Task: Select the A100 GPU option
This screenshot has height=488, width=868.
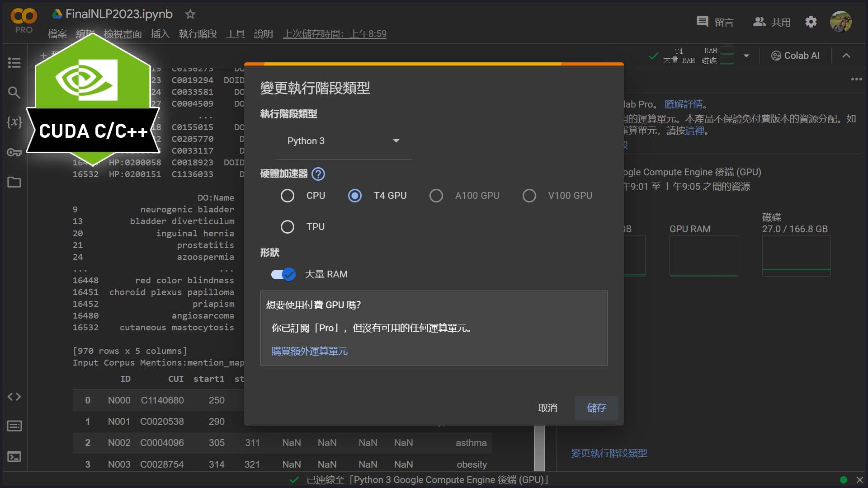Action: click(436, 196)
